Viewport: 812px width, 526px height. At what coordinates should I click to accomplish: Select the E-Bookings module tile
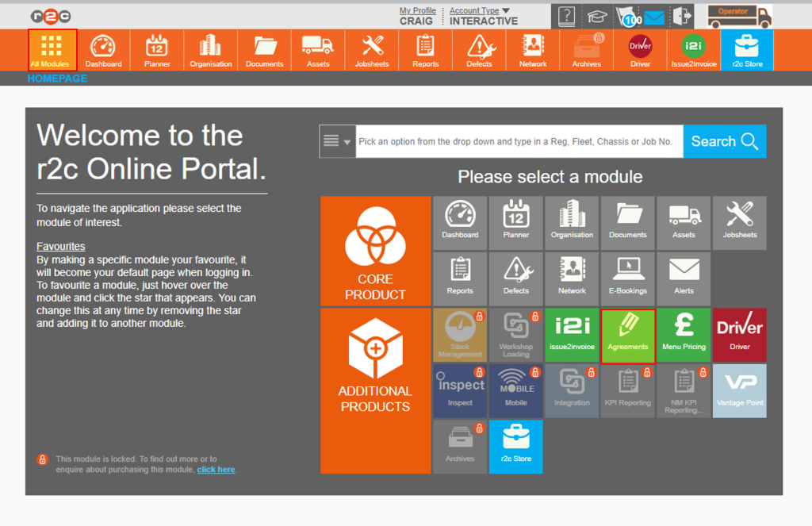628,278
